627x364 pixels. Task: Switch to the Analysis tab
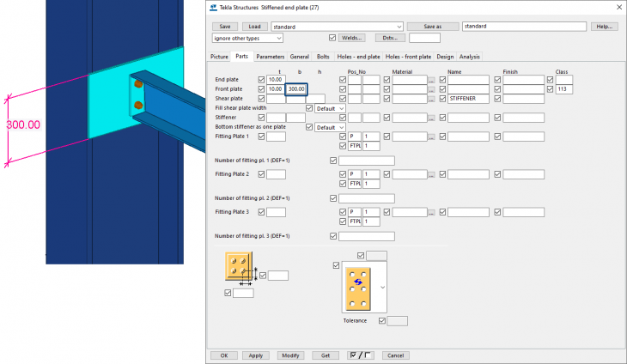(470, 57)
